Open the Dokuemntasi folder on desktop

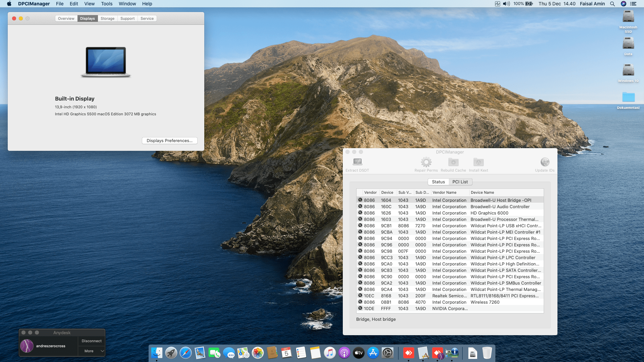(628, 97)
